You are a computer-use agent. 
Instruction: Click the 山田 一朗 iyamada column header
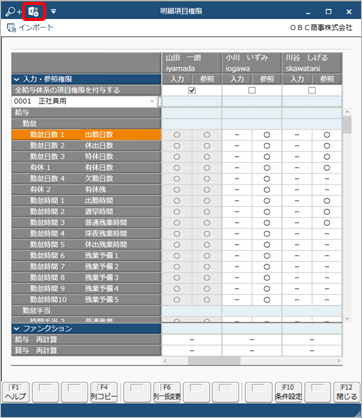(x=192, y=63)
